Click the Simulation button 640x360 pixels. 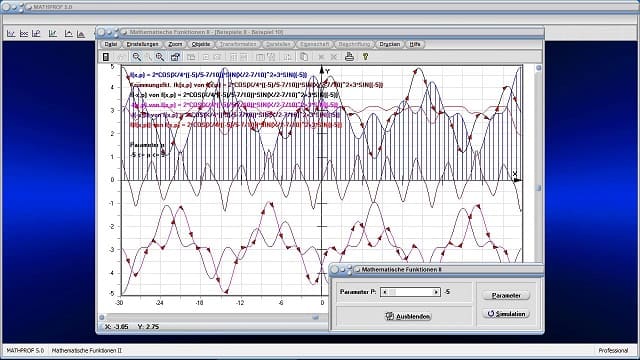click(x=506, y=314)
